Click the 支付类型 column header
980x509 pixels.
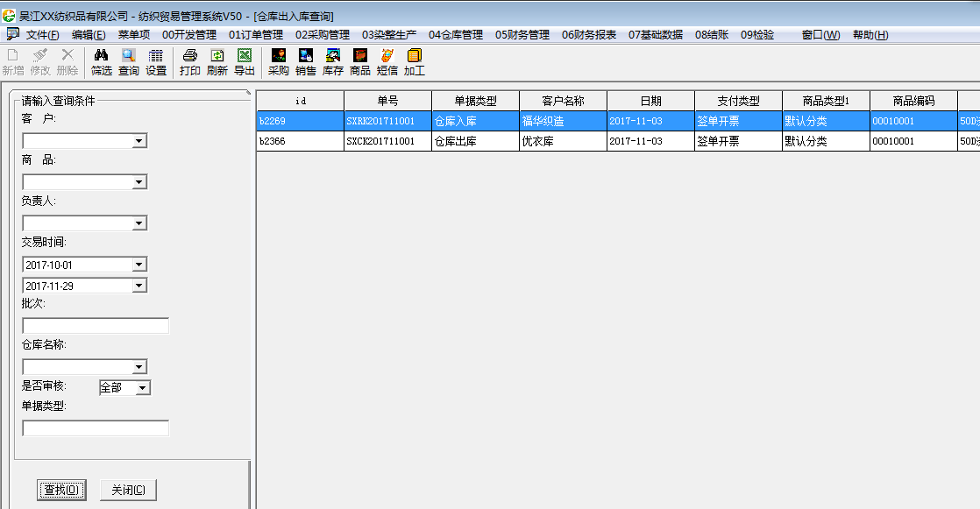tap(739, 101)
